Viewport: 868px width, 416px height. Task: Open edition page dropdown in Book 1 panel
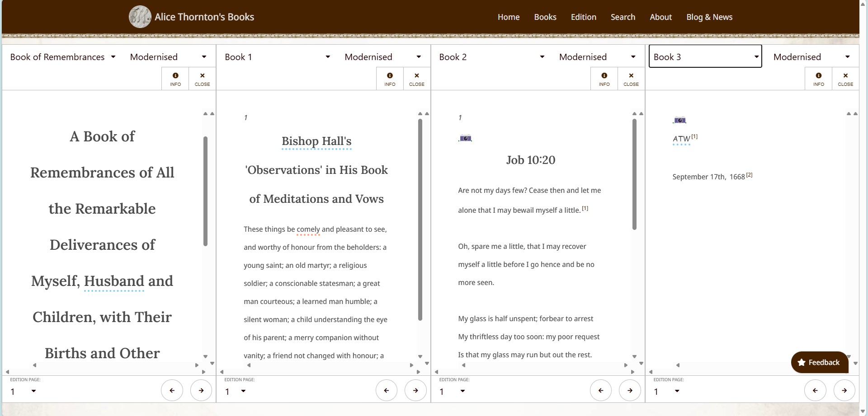[x=236, y=392]
